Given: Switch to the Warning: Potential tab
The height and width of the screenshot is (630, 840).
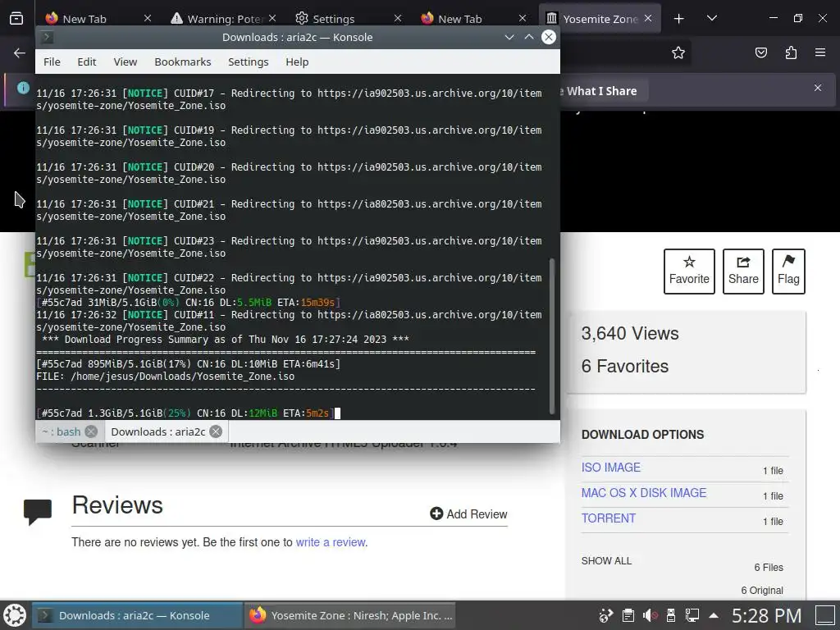Looking at the screenshot, I should coord(224,19).
